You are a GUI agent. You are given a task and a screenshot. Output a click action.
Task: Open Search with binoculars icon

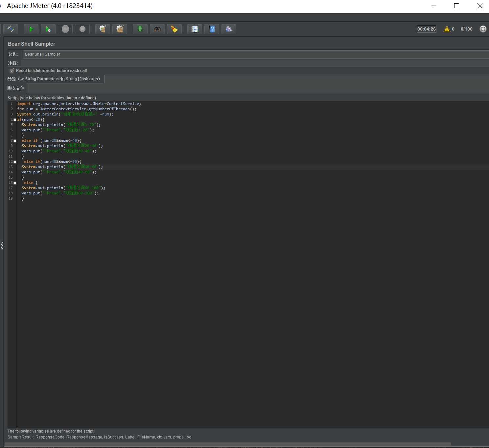click(157, 29)
